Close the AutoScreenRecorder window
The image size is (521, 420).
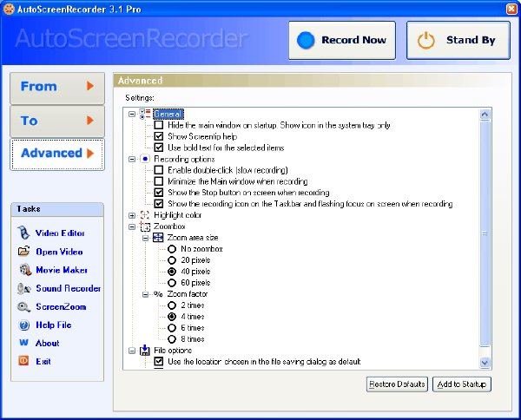[x=511, y=9]
